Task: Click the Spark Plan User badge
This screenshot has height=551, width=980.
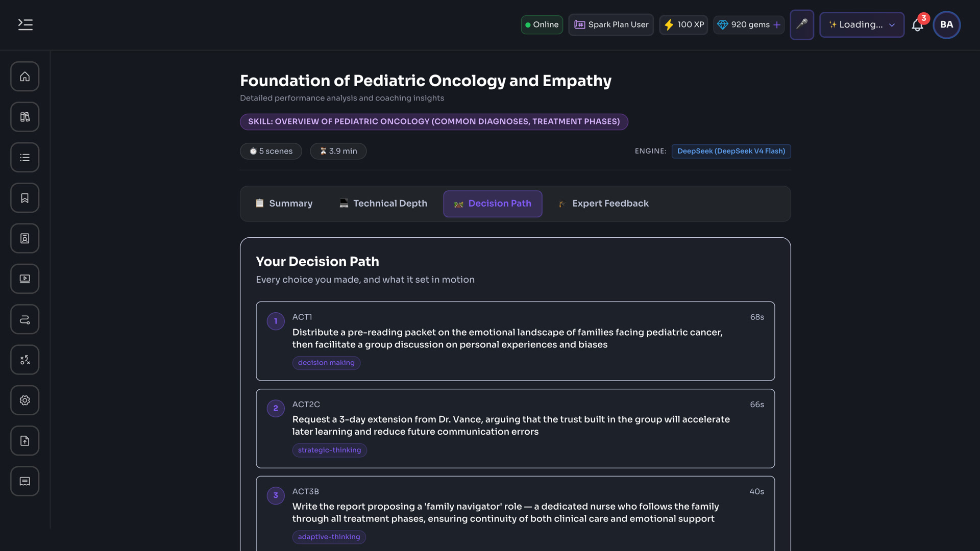Action: tap(611, 24)
